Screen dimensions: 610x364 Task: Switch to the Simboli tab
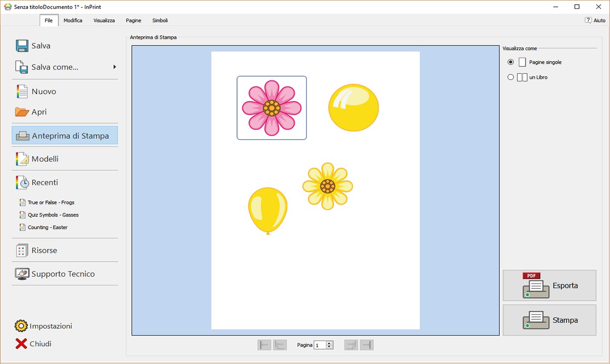point(160,20)
